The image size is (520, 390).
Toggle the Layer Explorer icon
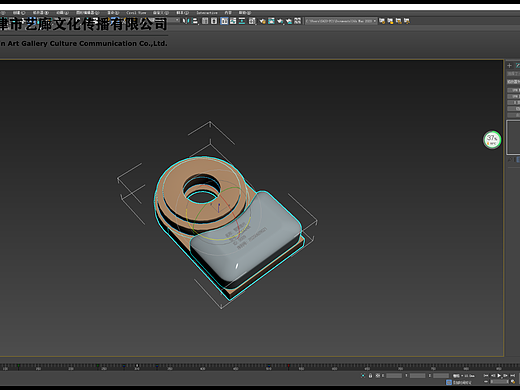(214, 21)
